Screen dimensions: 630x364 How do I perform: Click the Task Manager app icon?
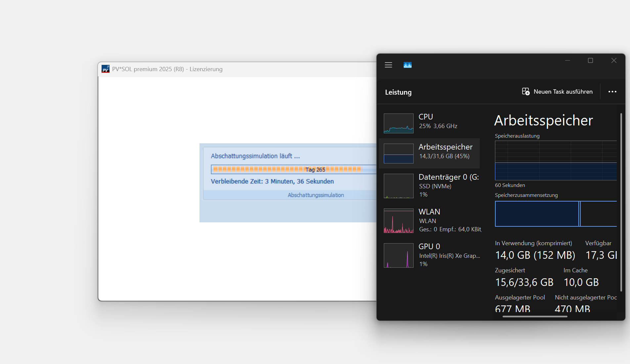pyautogui.click(x=408, y=65)
